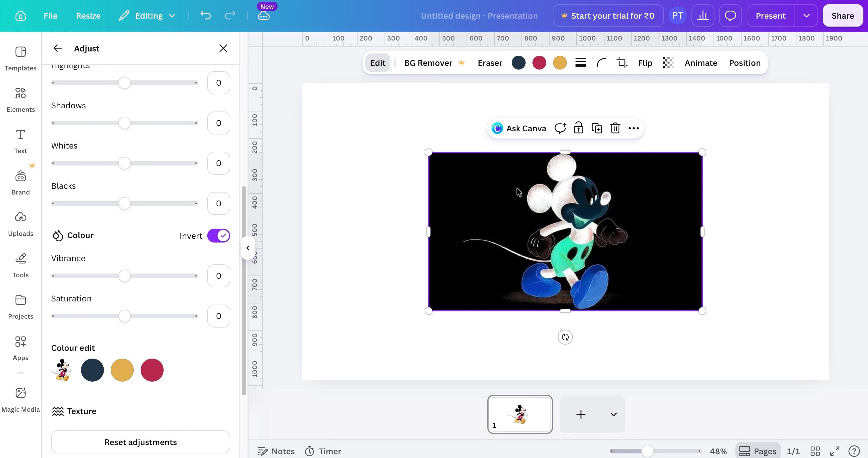Open the More options ellipsis on image

point(633,128)
